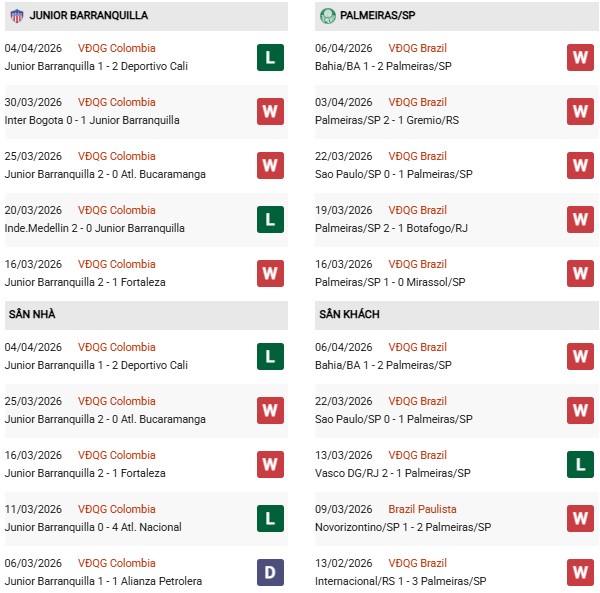Click the loss badge for Junior vs Deportivo Cali on 04/04/2026 in the top list
The height and width of the screenshot is (593, 600).
tap(270, 57)
